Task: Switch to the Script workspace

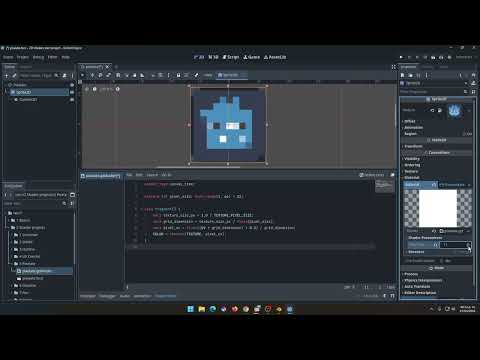Action: point(231,57)
